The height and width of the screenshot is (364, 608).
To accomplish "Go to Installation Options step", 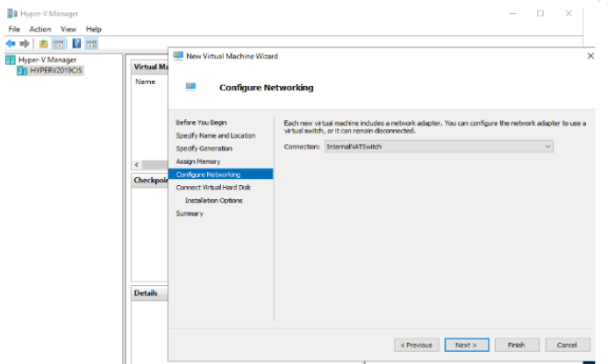I will click(214, 200).
